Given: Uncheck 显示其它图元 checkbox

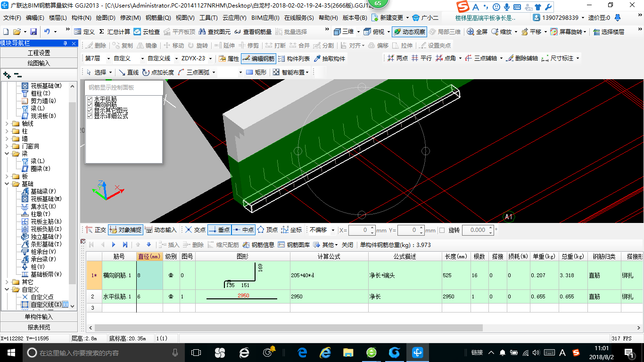Looking at the screenshot, I should coord(90,110).
